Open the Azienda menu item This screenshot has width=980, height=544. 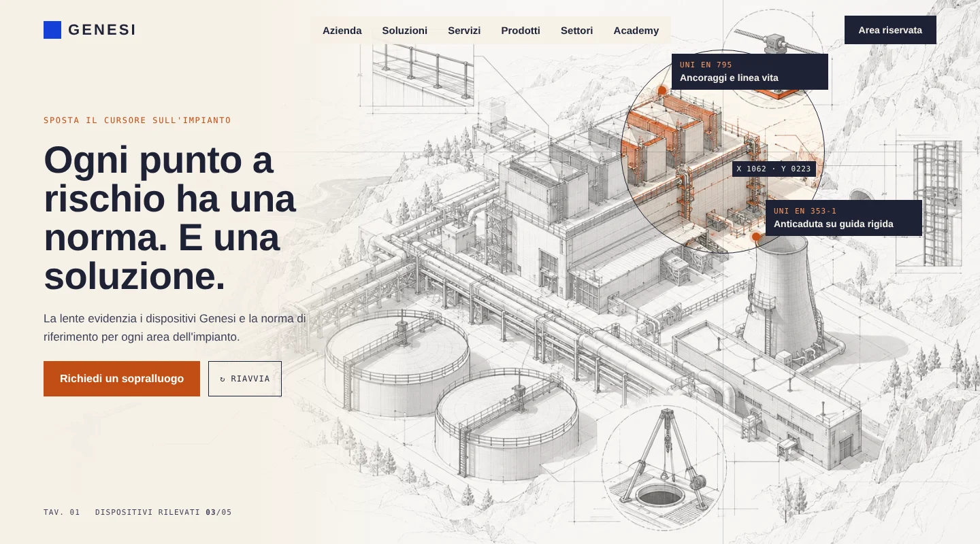coord(342,31)
